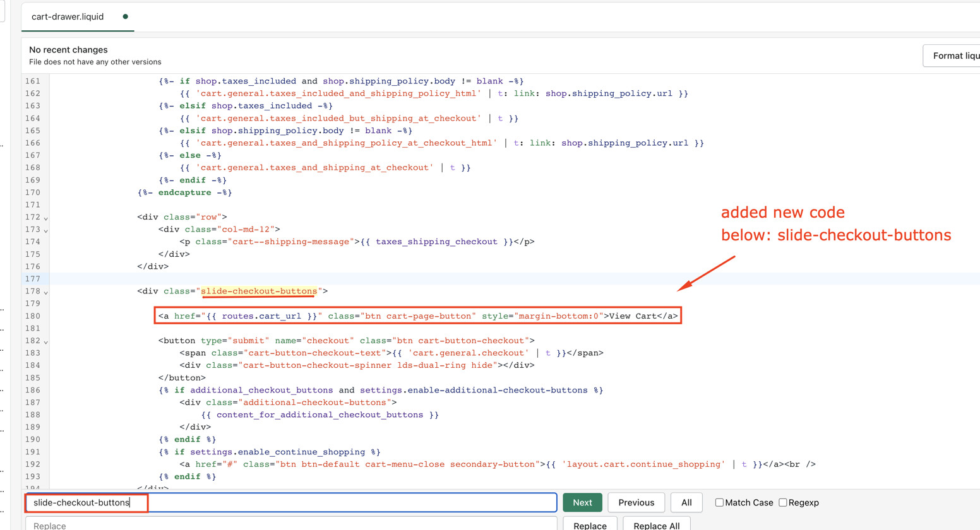This screenshot has height=530, width=980.
Task: Enable the Regexp checkbox
Action: tap(783, 503)
